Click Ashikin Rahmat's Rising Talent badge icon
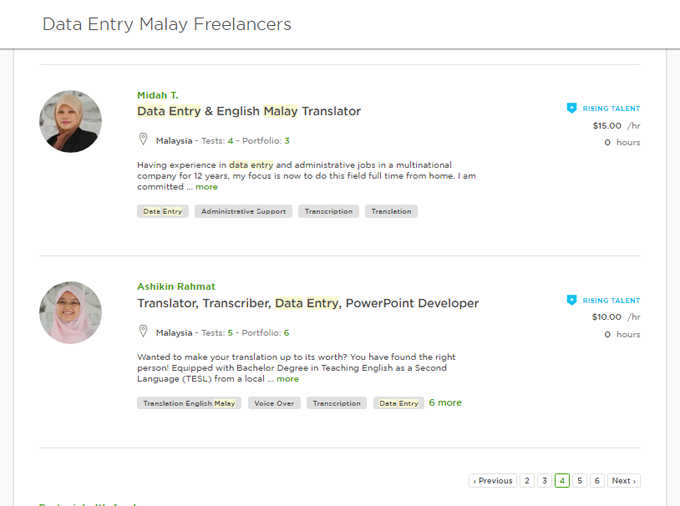 [x=572, y=300]
